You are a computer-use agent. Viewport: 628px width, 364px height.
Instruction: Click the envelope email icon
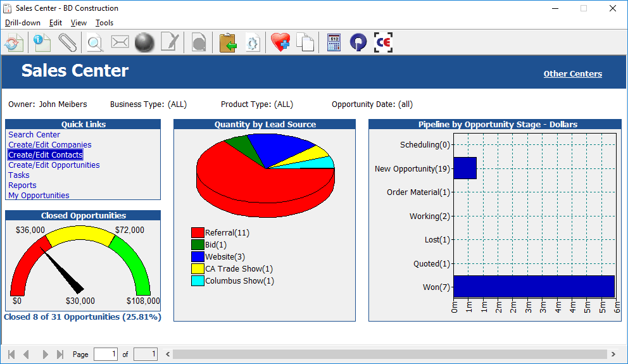tap(120, 42)
